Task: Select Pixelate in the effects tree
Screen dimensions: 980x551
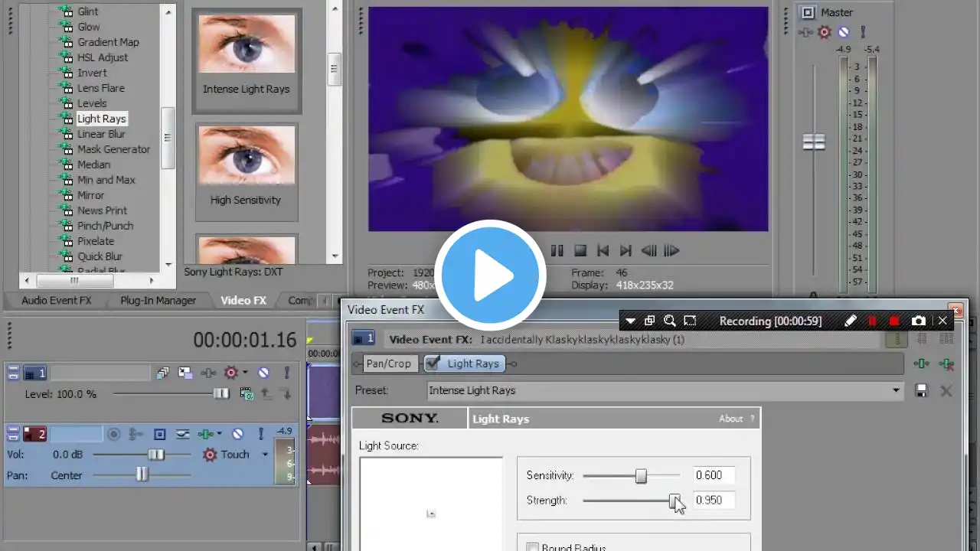Action: (96, 241)
